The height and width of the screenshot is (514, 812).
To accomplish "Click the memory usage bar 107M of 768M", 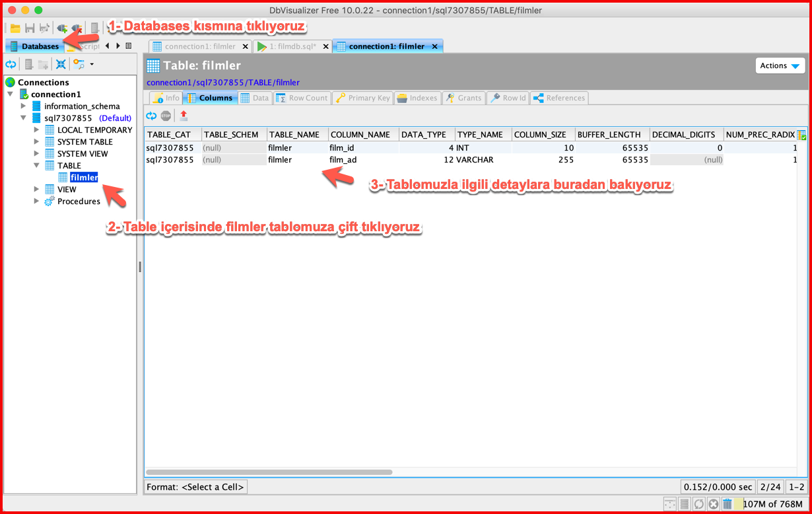I will coord(772,504).
